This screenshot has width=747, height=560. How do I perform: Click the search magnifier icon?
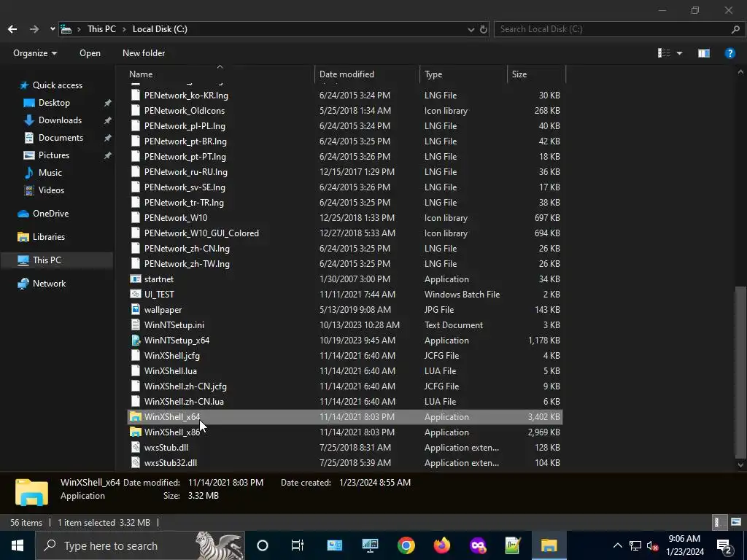(735, 29)
